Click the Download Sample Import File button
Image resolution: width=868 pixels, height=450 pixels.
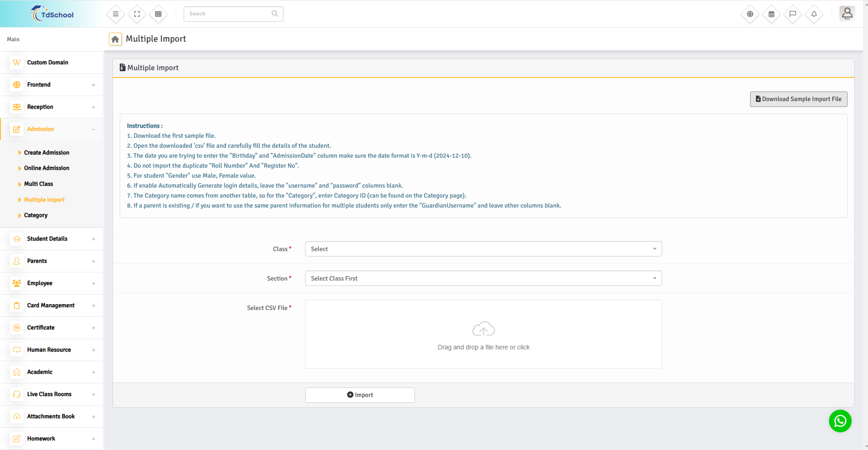798,99
